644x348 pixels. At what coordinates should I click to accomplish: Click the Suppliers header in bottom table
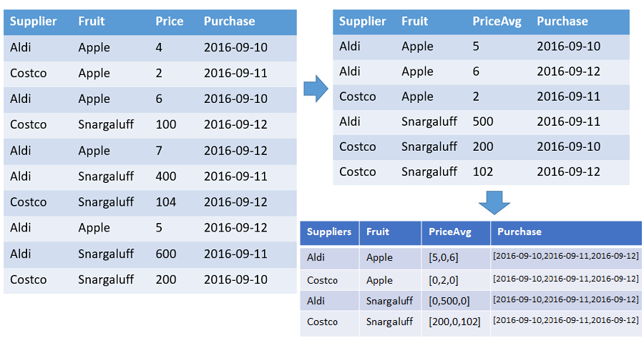[x=329, y=232]
